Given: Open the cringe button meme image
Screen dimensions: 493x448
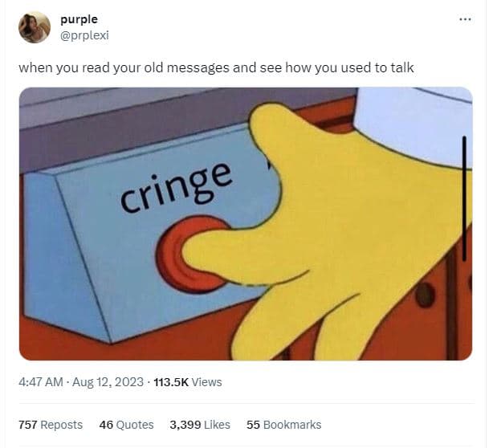Looking at the screenshot, I should coord(246,223).
